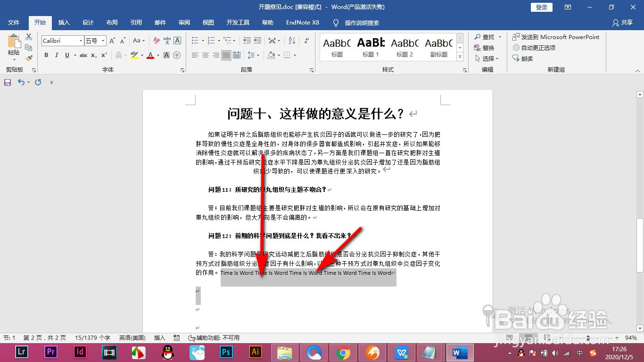Select the Format Painter brush
The height and width of the screenshot is (362, 644).
click(x=29, y=58)
